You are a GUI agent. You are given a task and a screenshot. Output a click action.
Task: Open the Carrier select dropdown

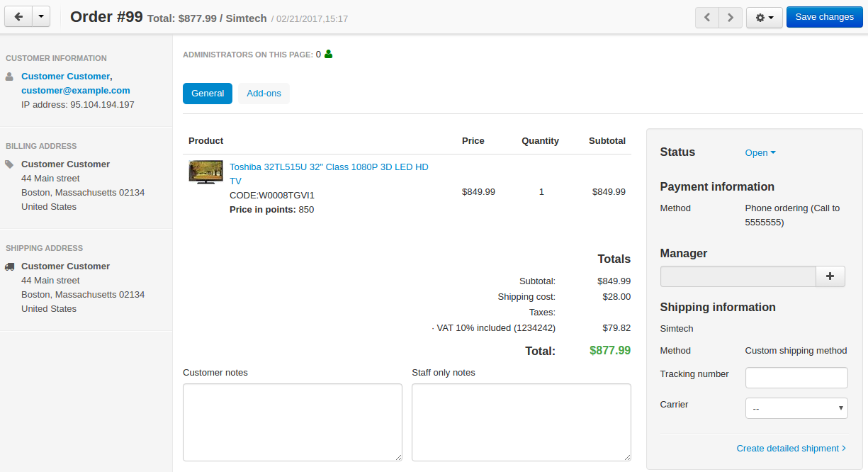(x=796, y=408)
